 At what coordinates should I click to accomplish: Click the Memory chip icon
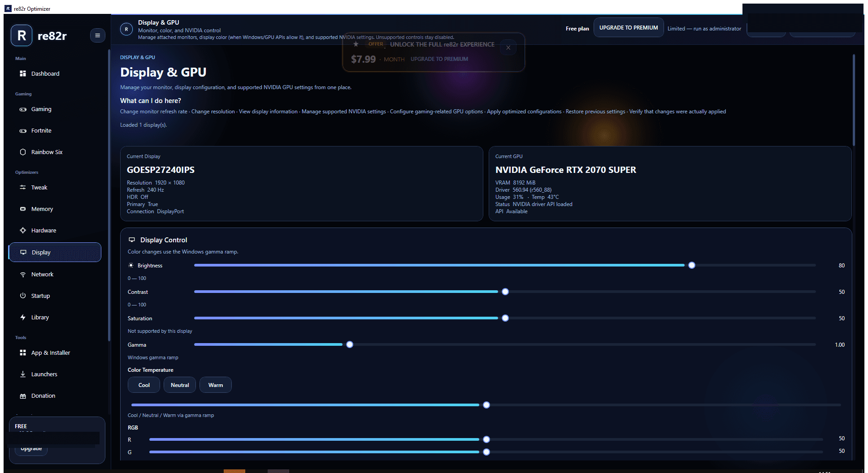(x=23, y=209)
